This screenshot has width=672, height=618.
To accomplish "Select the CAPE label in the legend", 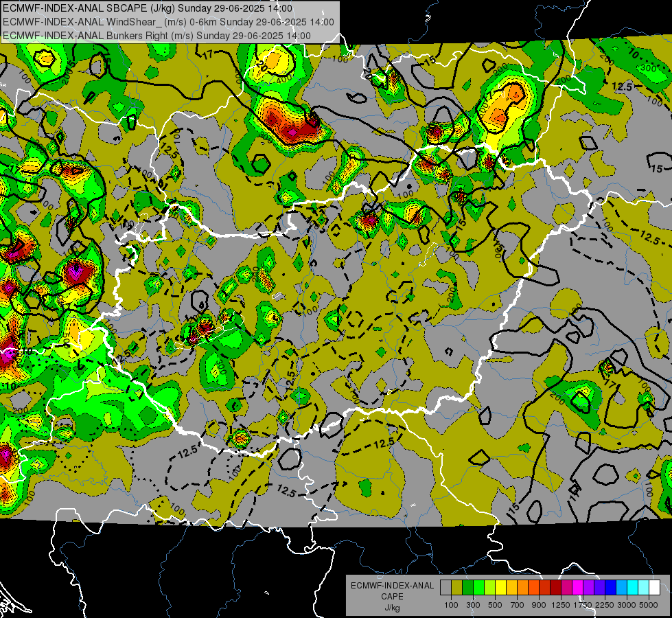I will point(392,596).
